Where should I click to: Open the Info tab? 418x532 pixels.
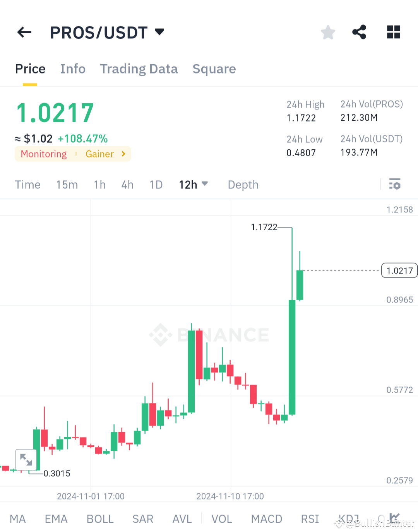point(73,68)
